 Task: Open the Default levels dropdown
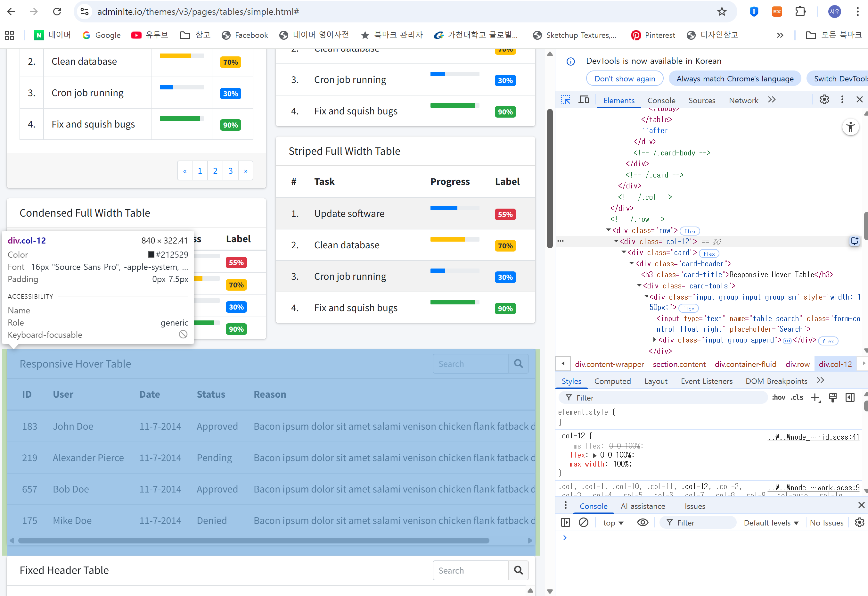771,523
